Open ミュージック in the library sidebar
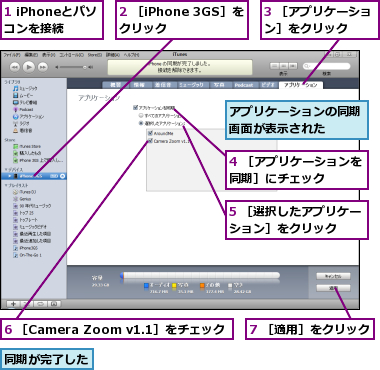380x370 pixels. click(25, 88)
